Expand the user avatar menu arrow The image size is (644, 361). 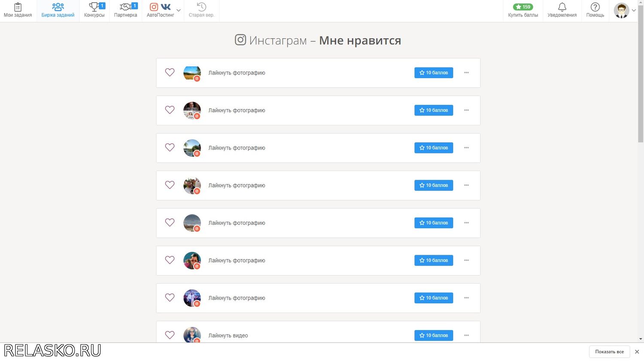click(634, 10)
